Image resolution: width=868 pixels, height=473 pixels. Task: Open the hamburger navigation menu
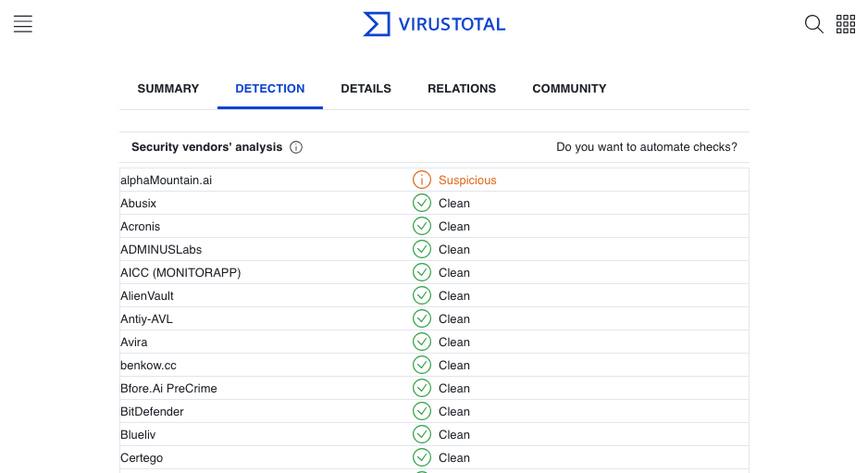pyautogui.click(x=23, y=24)
